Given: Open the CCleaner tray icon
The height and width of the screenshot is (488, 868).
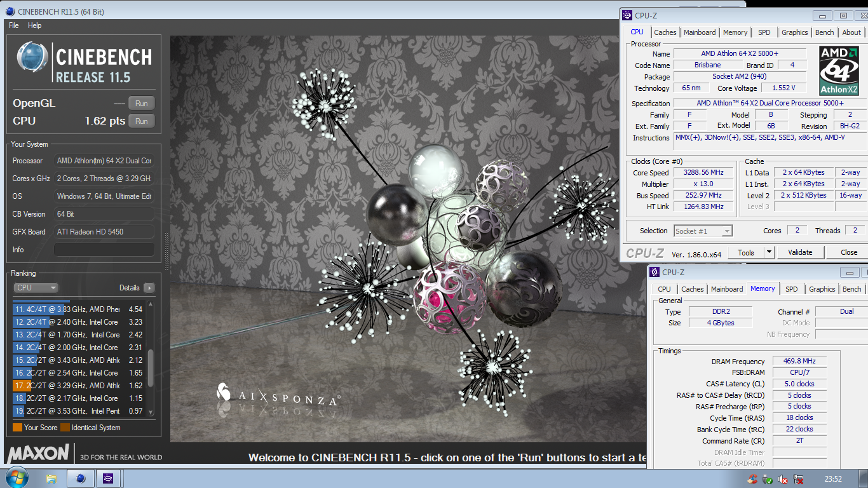Looking at the screenshot, I should pyautogui.click(x=753, y=479).
